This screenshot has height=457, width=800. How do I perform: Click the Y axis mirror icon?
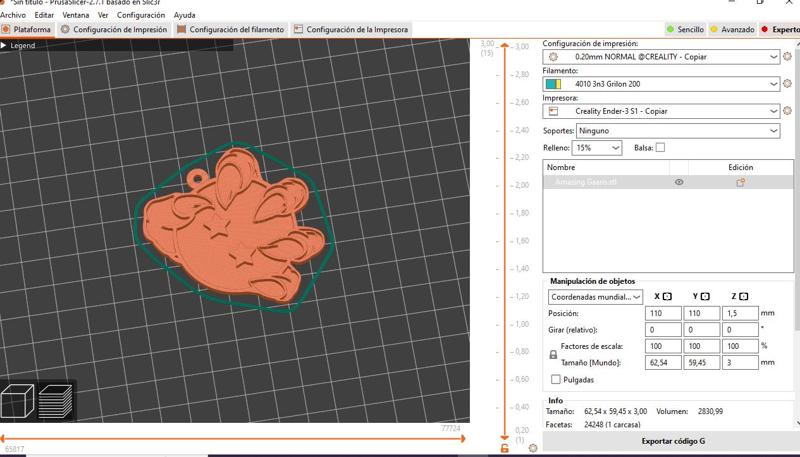pyautogui.click(x=705, y=296)
